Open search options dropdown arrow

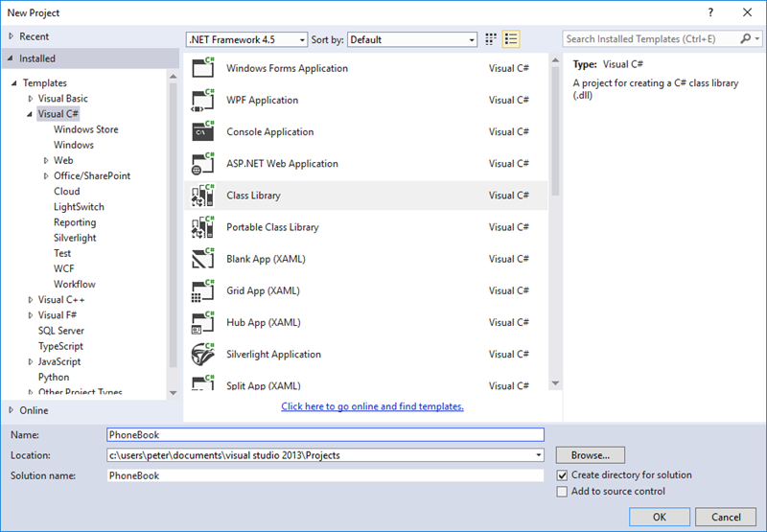(756, 38)
